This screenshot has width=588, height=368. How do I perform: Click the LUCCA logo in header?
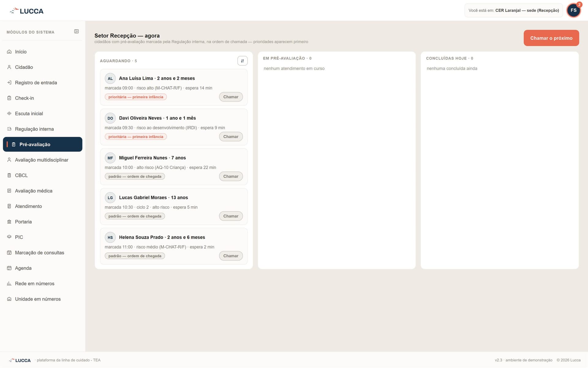tap(27, 11)
